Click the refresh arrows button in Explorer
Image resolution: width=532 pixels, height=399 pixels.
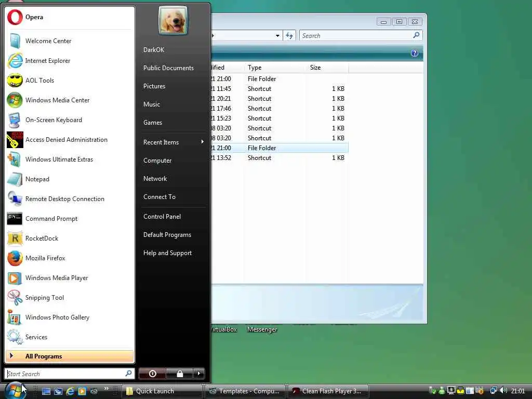pyautogui.click(x=289, y=35)
